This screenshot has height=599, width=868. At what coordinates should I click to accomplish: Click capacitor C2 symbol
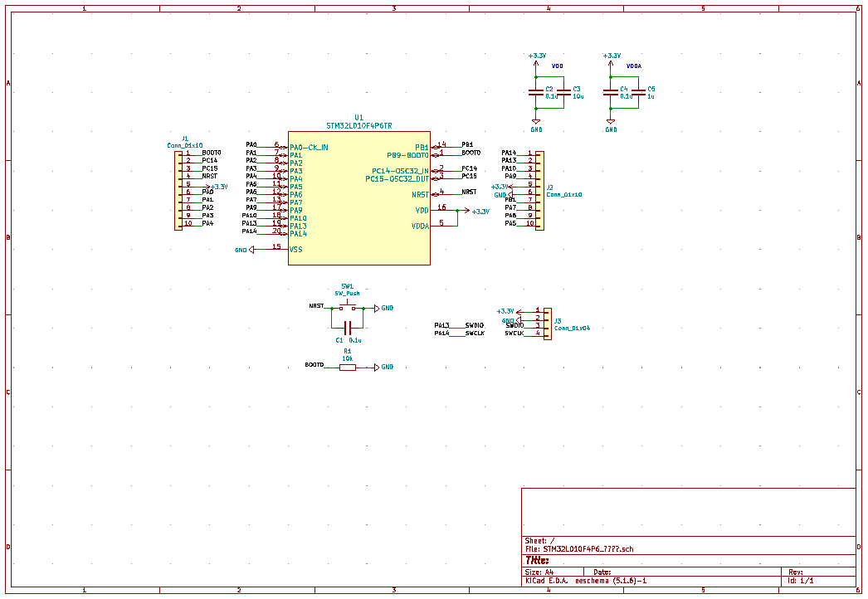(x=536, y=92)
